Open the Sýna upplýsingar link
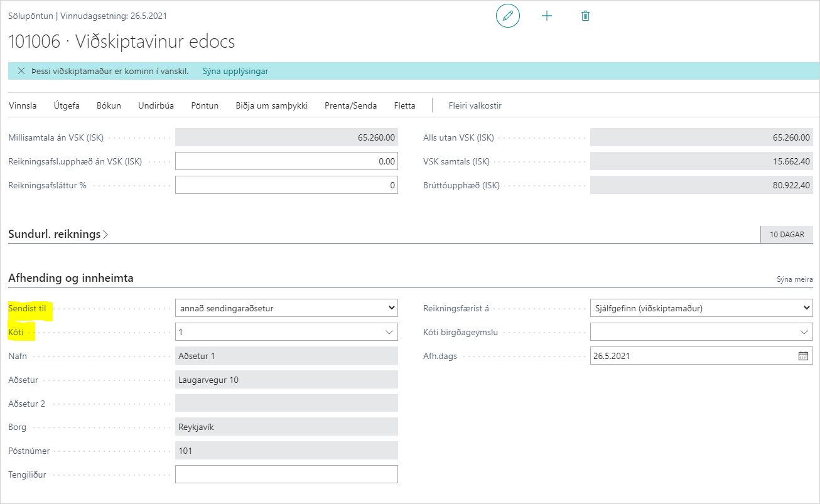The width and height of the screenshot is (820, 504). 235,71
